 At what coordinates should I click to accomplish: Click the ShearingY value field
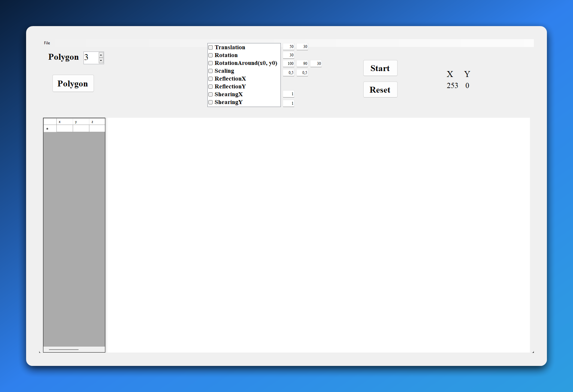coord(289,103)
